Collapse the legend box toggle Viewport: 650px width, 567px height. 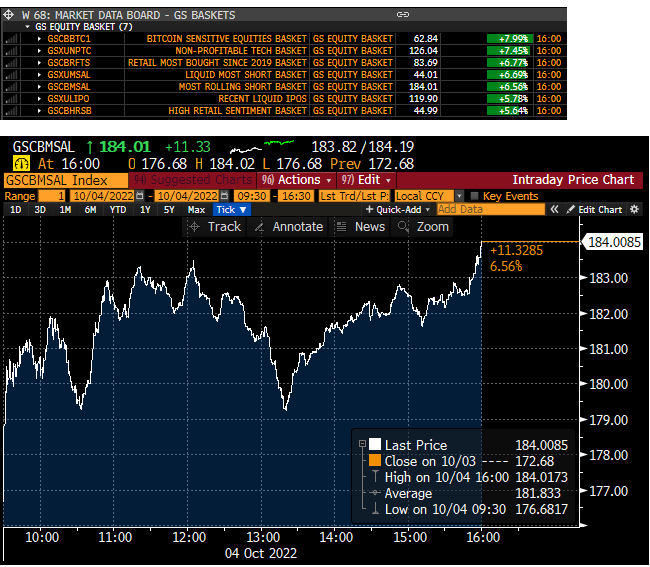[x=362, y=444]
